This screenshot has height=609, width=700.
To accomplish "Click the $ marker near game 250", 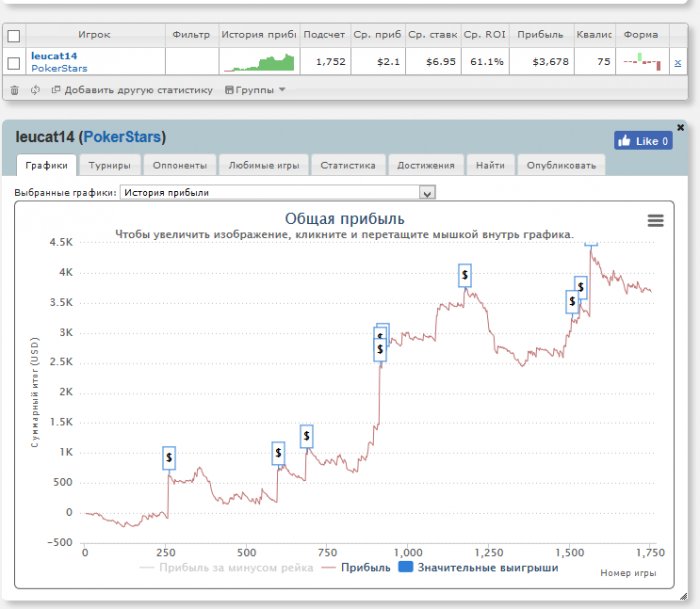I will point(169,458).
